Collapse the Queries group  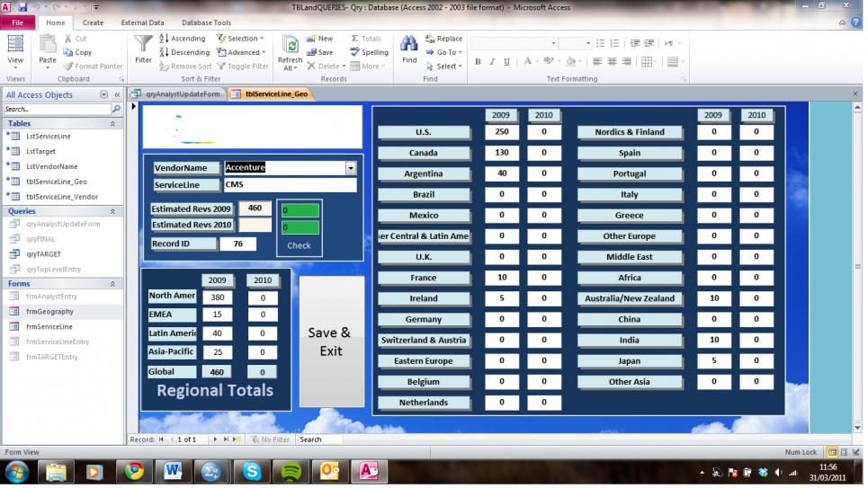(113, 211)
